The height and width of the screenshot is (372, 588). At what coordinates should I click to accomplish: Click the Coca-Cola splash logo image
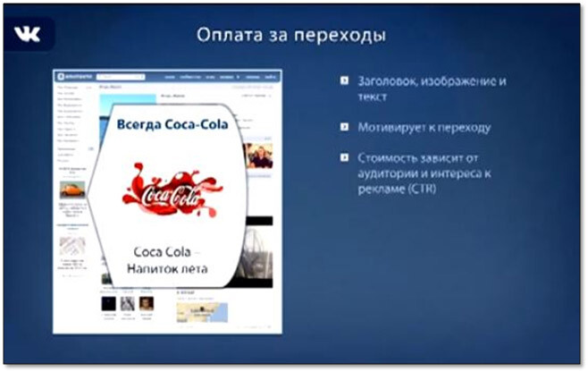tap(172, 190)
